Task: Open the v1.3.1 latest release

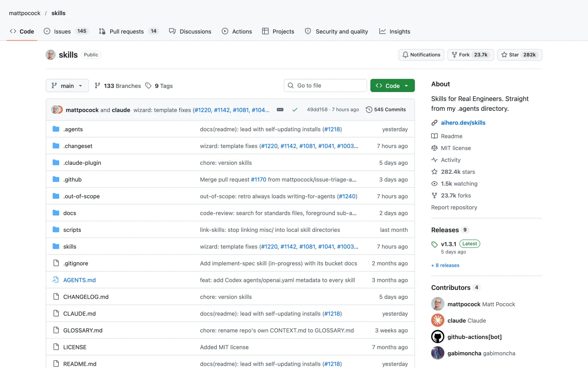Action: pyautogui.click(x=448, y=244)
